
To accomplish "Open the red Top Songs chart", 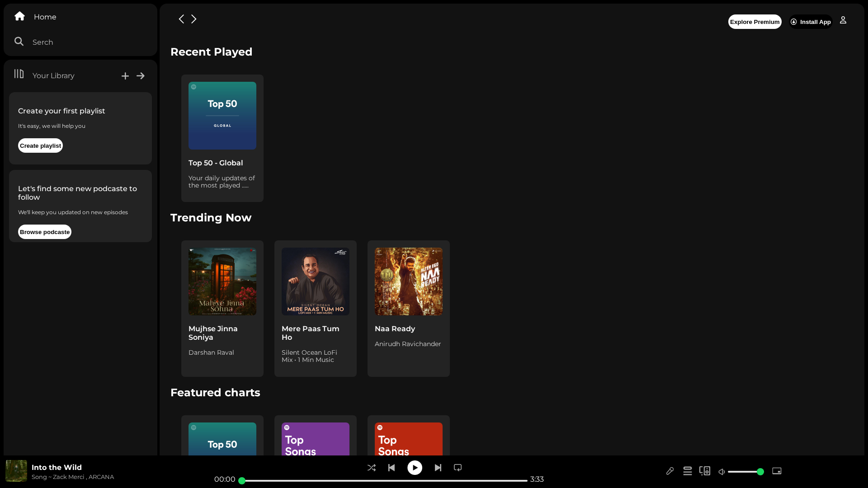I will click(x=409, y=439).
